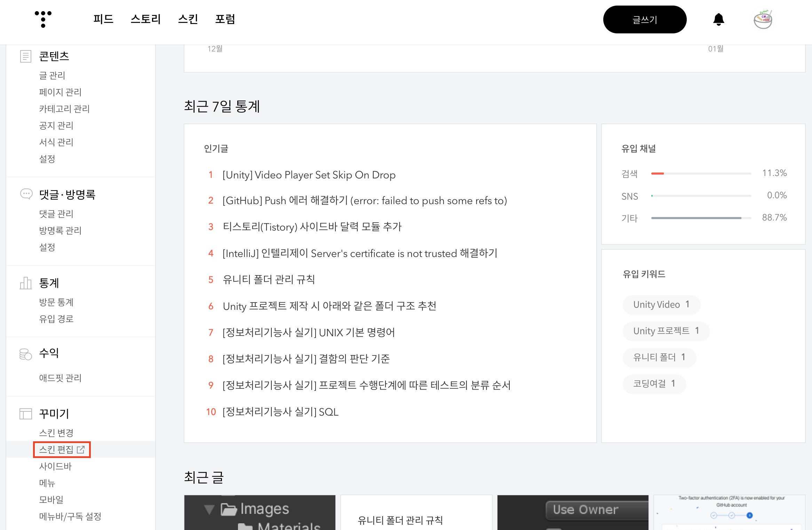Click the 수익 coins icon
The image size is (812, 530).
26,354
